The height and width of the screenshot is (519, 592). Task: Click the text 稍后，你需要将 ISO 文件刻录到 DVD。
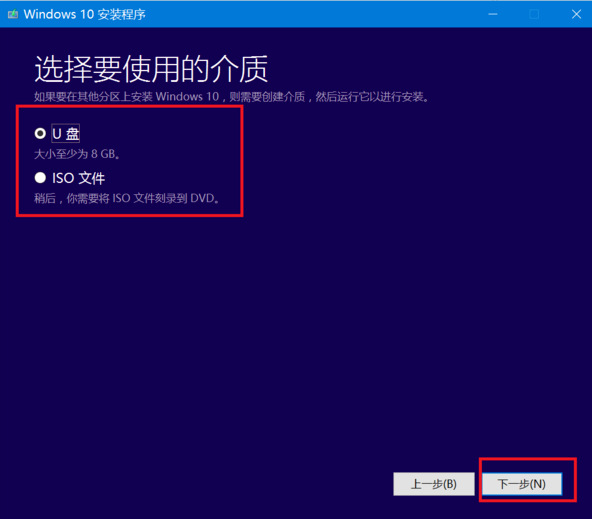tap(127, 198)
